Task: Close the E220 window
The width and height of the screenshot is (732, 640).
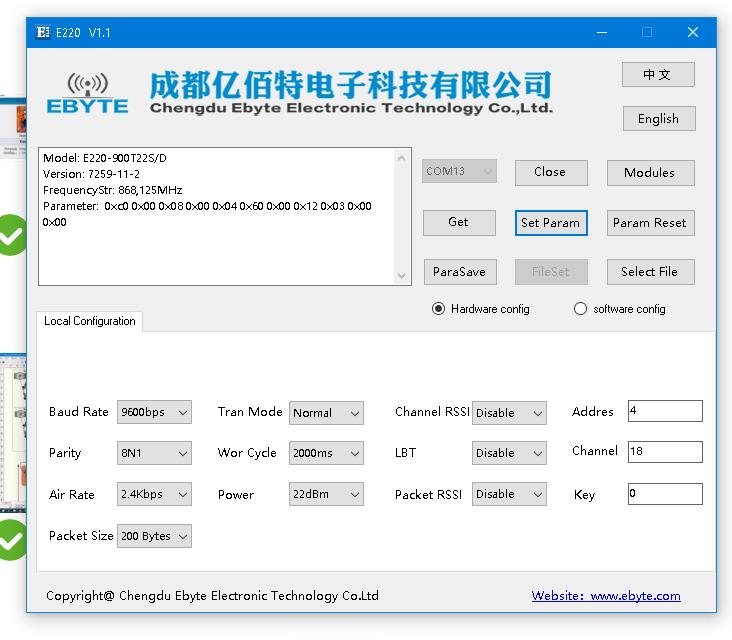Action: point(693,32)
